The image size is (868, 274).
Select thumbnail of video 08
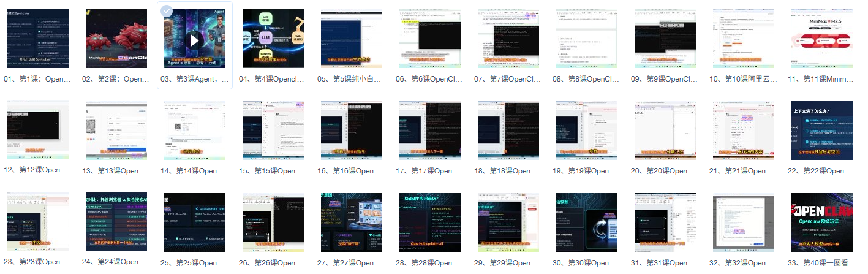(x=587, y=39)
